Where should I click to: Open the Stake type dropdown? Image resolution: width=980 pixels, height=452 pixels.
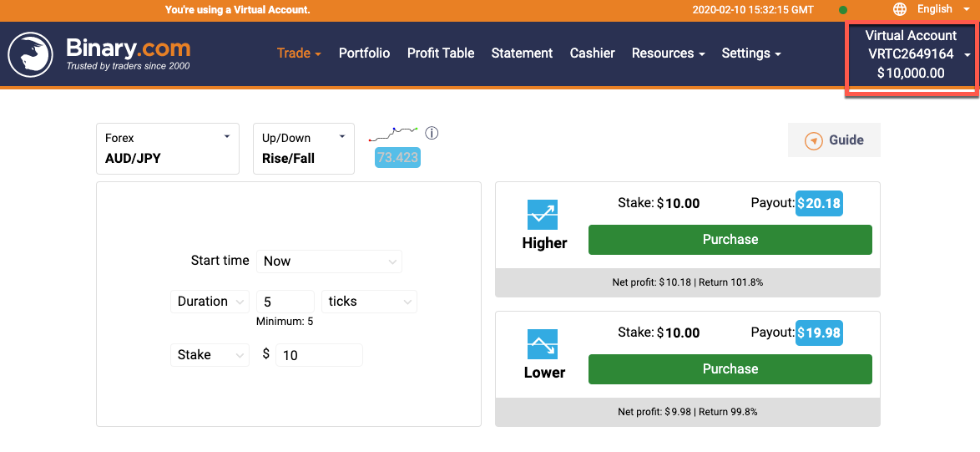pos(210,355)
